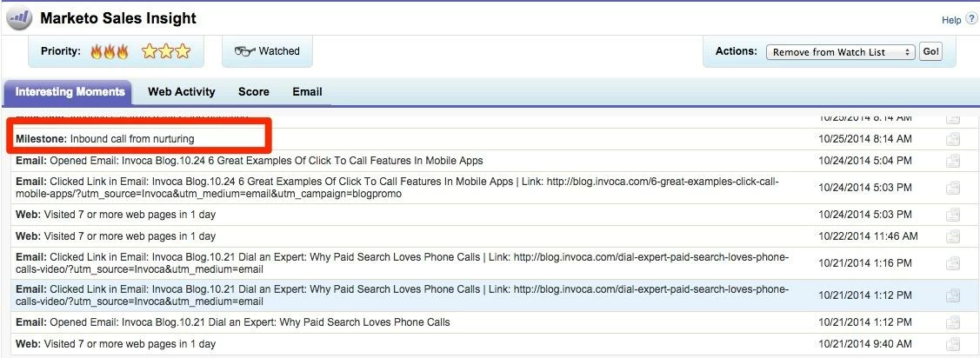Click the Help link
The width and height of the screenshot is (980, 358).
[951, 21]
